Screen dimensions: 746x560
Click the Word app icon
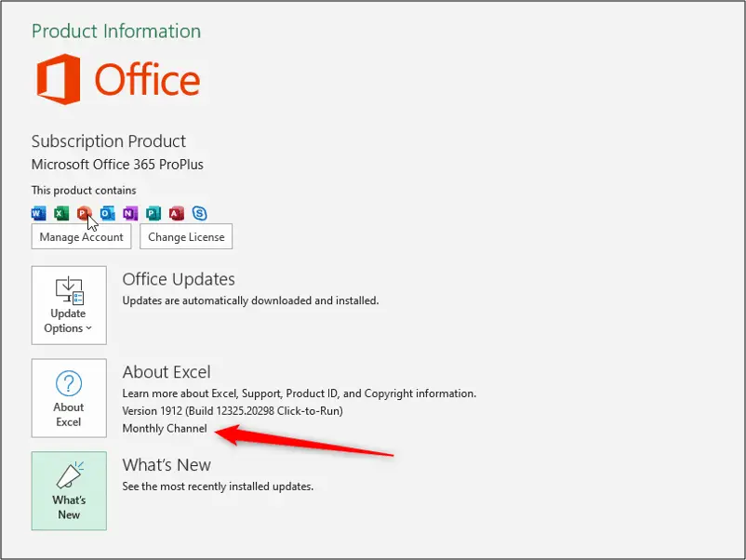click(x=38, y=213)
